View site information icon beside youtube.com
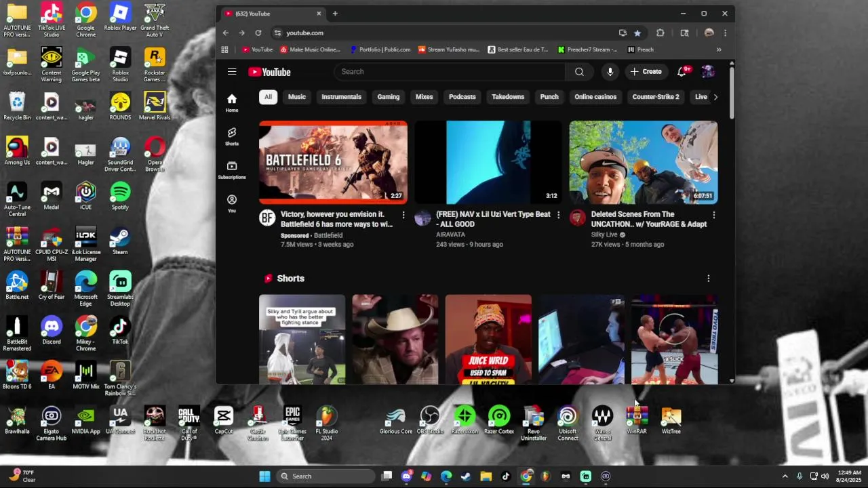This screenshot has height=488, width=868. coord(277,33)
